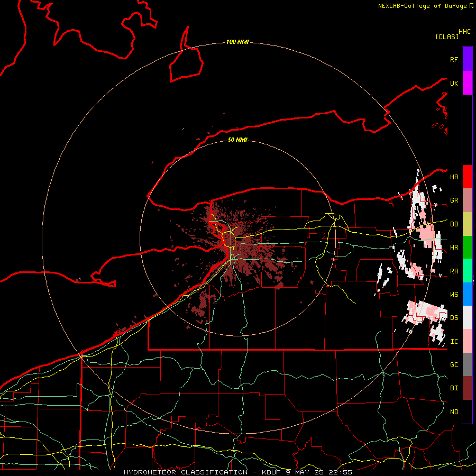Image resolution: width=476 pixels, height=476 pixels.
Task: Choose the "BI" legend label
Action: click(x=454, y=388)
